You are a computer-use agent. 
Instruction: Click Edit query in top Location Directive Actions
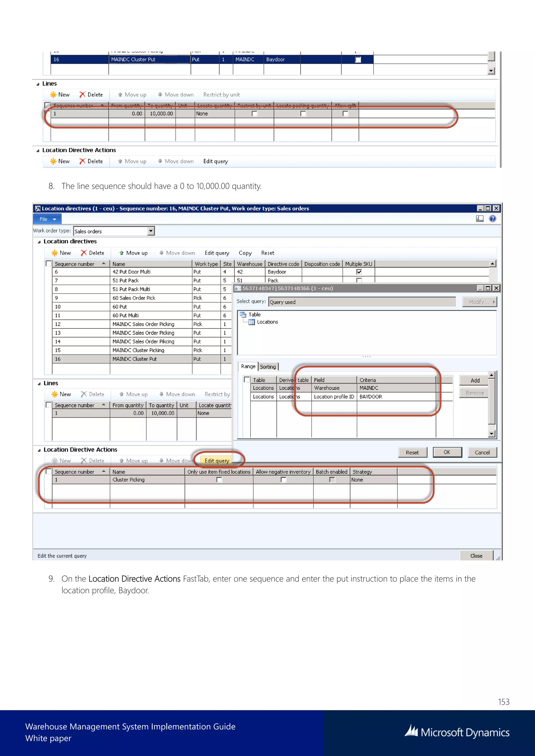(216, 161)
